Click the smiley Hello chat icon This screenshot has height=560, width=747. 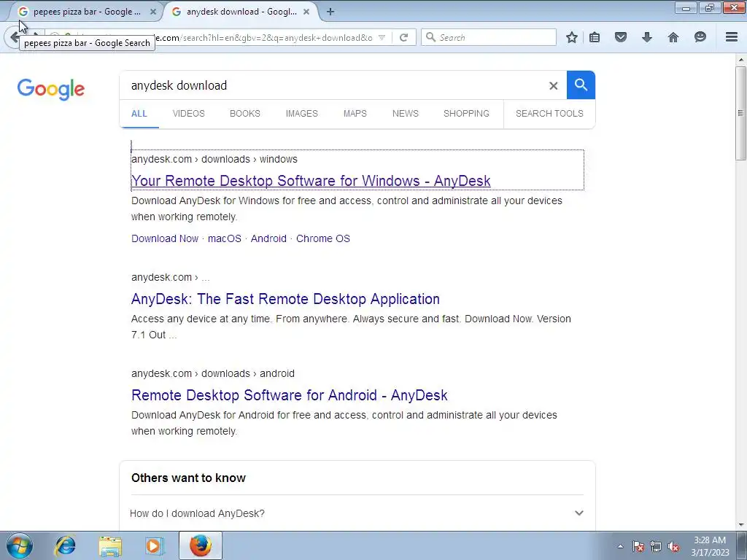point(700,37)
